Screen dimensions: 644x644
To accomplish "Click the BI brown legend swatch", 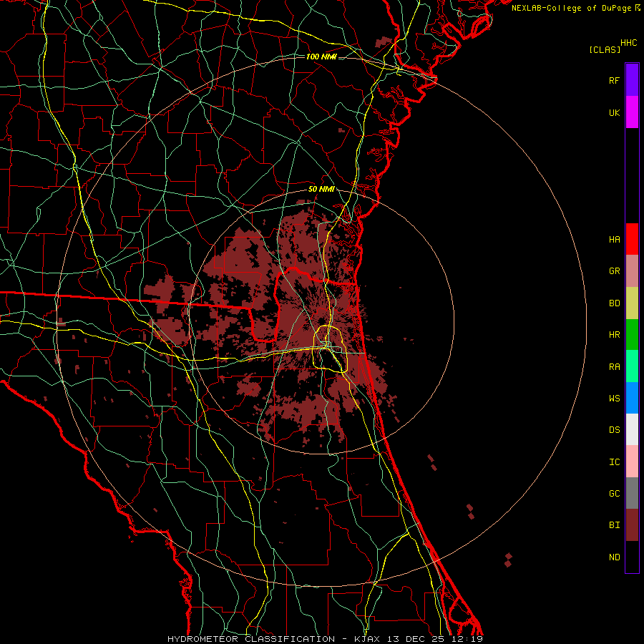I will pyautogui.click(x=632, y=525).
